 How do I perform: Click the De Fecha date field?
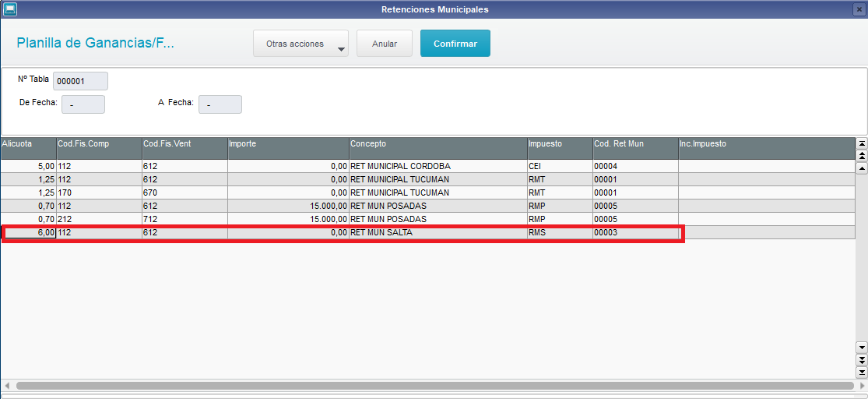tap(83, 104)
